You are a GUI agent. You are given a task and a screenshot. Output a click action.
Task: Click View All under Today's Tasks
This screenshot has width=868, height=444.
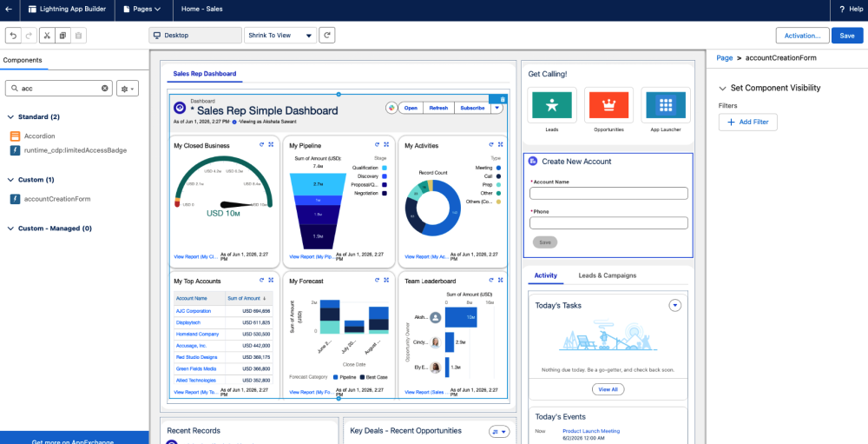point(608,389)
